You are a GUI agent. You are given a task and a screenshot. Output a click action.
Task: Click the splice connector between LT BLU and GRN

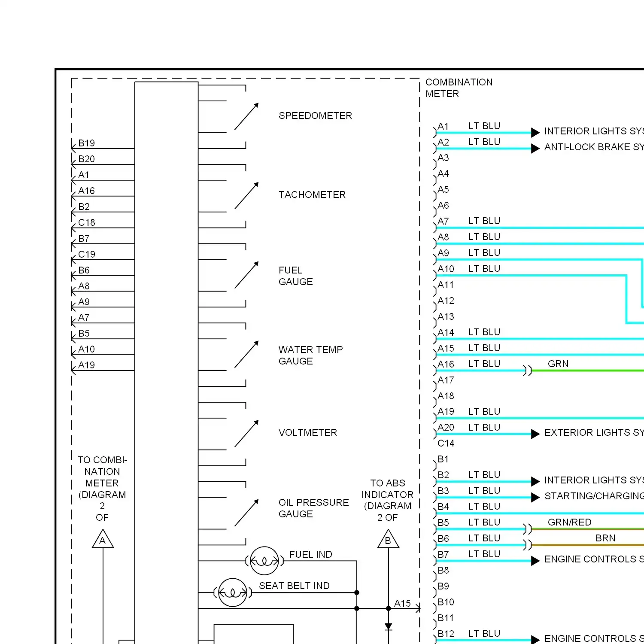pyautogui.click(x=528, y=371)
